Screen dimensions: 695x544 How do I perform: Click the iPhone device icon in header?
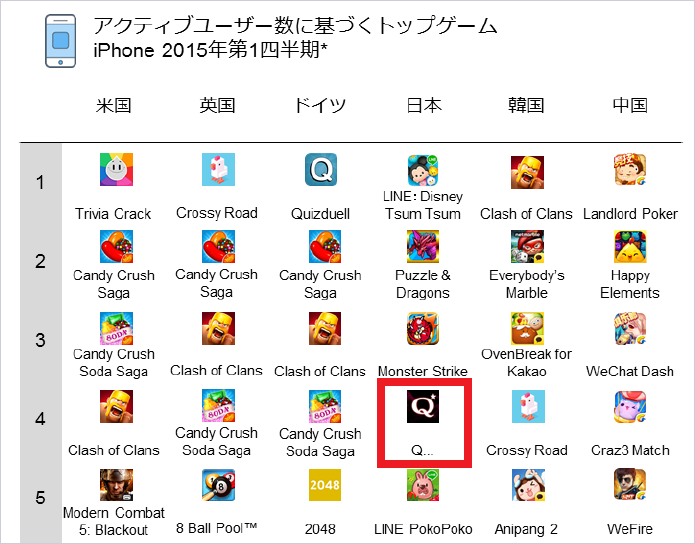coord(61,41)
